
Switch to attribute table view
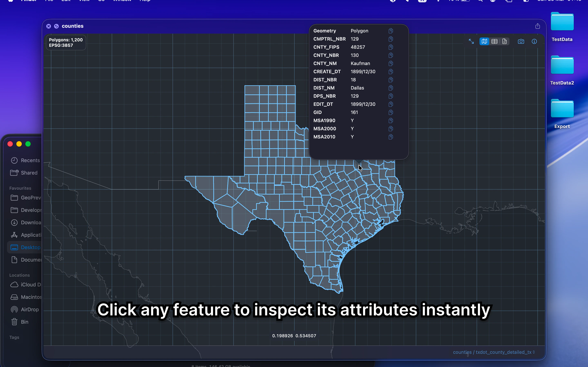[x=494, y=42]
